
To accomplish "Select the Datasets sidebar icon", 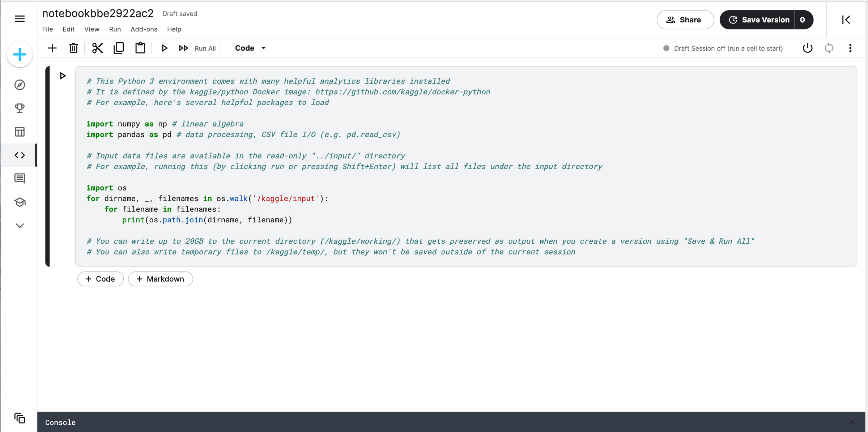I will (x=20, y=132).
